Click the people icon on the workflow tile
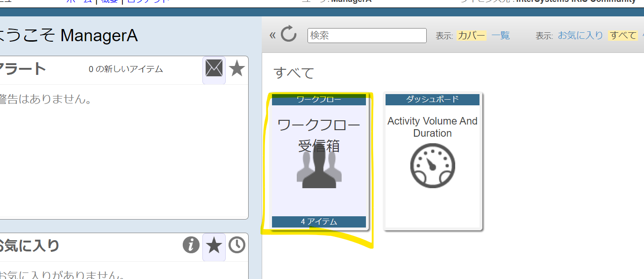 tap(319, 169)
